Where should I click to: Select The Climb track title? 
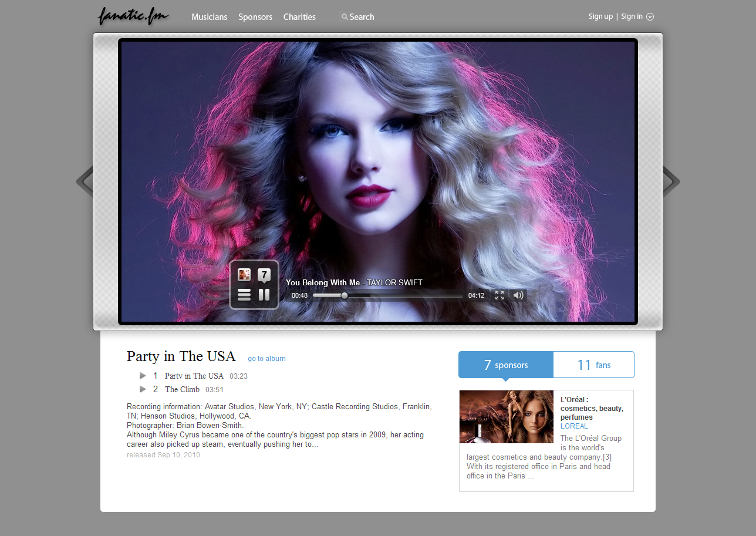(182, 389)
